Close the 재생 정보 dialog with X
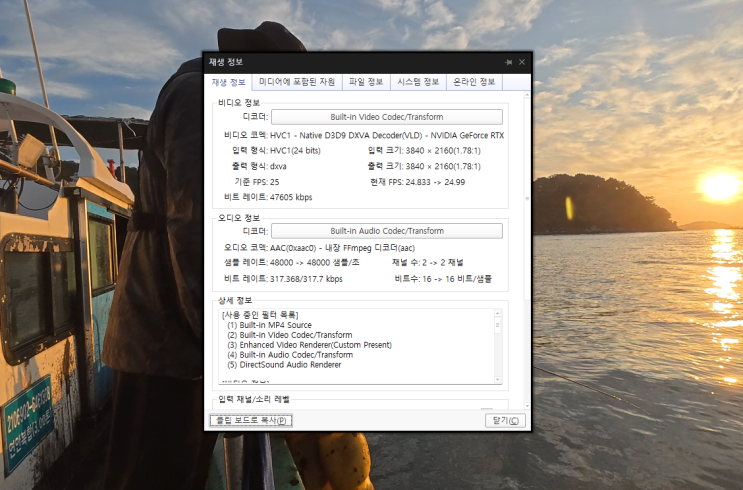This screenshot has width=743, height=490. [x=522, y=62]
